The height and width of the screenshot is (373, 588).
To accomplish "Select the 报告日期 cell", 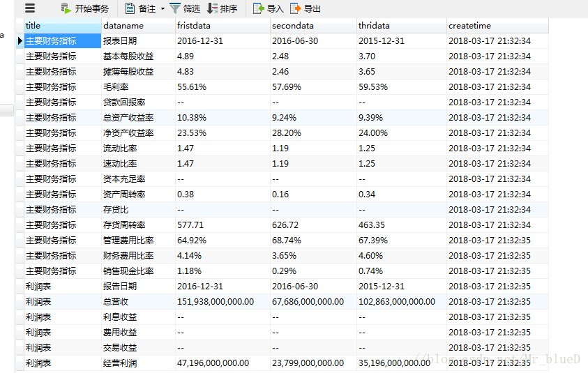I will pos(138,287).
